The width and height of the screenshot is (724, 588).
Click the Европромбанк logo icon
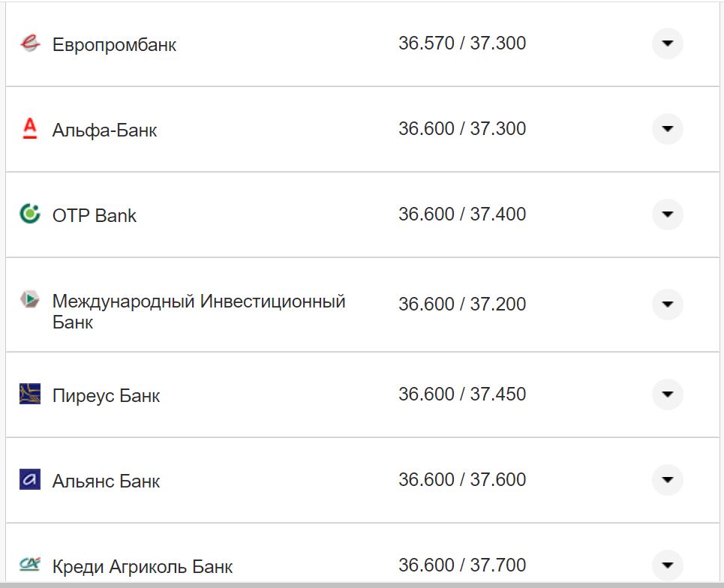click(28, 43)
